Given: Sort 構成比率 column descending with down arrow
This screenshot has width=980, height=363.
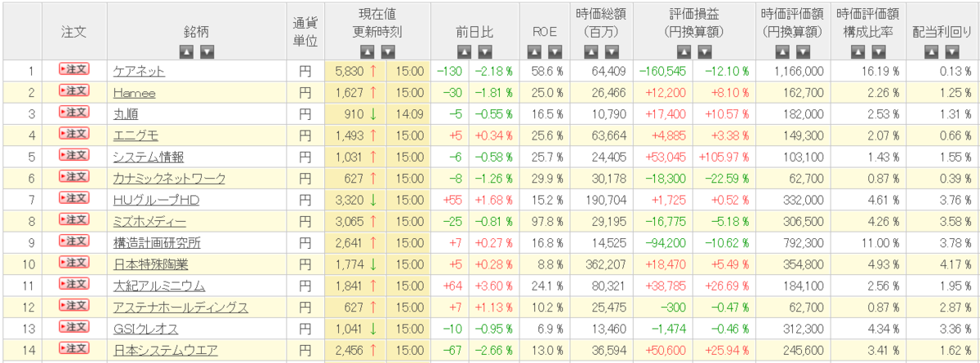Looking at the screenshot, I should coord(878,52).
